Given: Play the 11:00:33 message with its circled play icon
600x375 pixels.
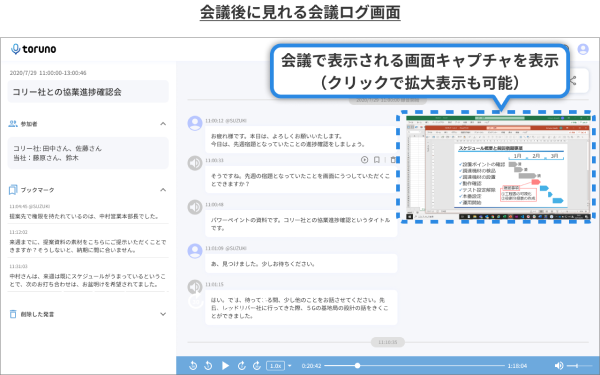Looking at the screenshot, I should tap(364, 160).
